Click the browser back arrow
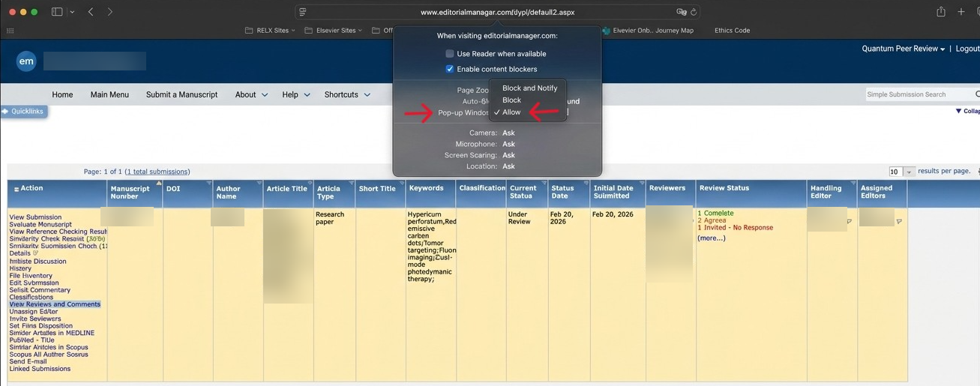The image size is (980, 386). click(x=91, y=12)
